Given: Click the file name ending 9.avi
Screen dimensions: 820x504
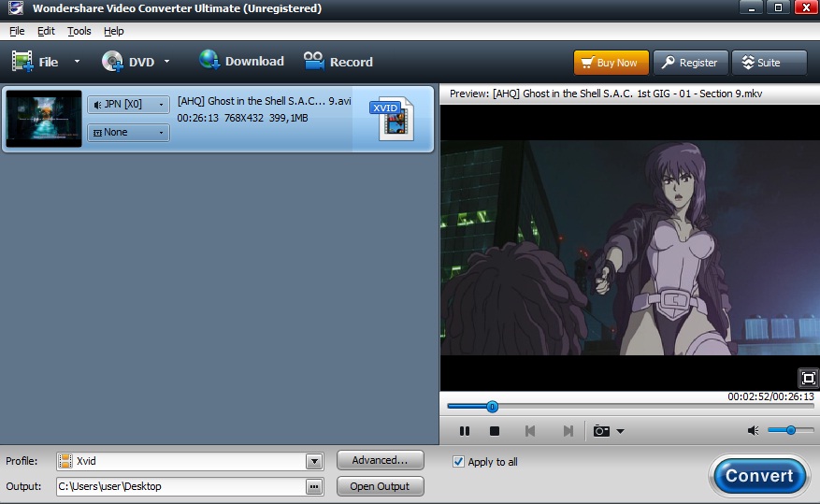Looking at the screenshot, I should pyautogui.click(x=264, y=101).
